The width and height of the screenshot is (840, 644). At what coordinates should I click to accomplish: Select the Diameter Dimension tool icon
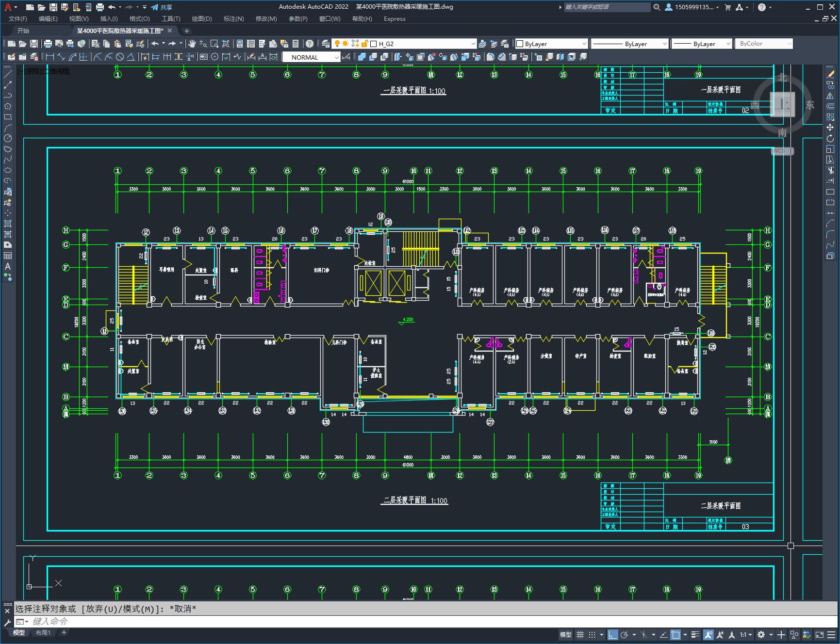click(120, 57)
